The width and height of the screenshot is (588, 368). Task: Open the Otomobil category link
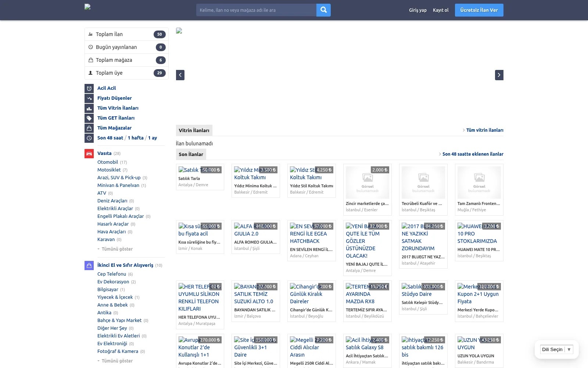(x=108, y=162)
